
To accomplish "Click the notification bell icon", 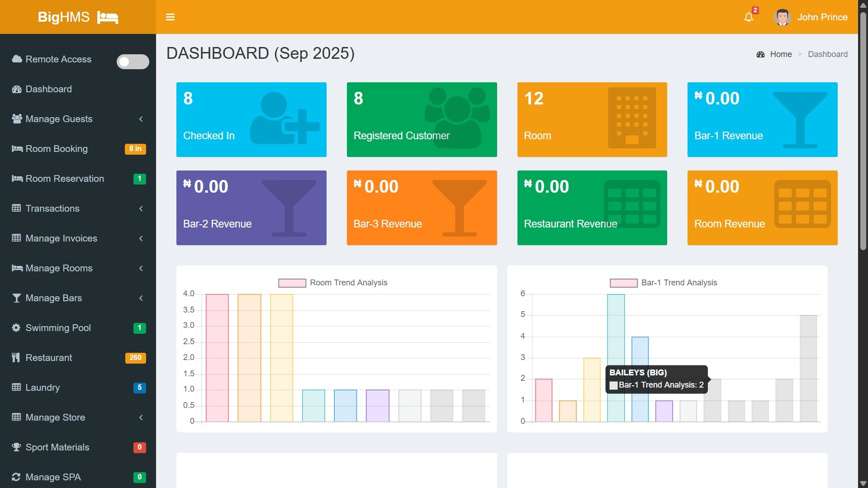I will [749, 17].
